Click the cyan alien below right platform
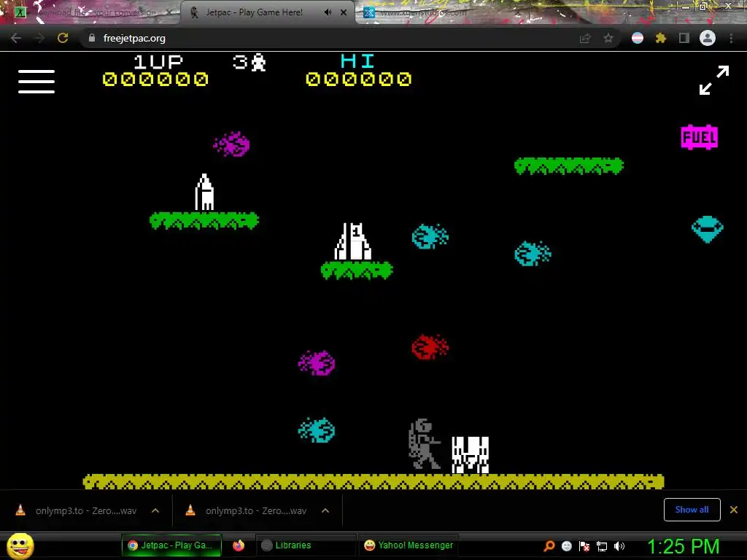747x560 pixels. click(533, 253)
